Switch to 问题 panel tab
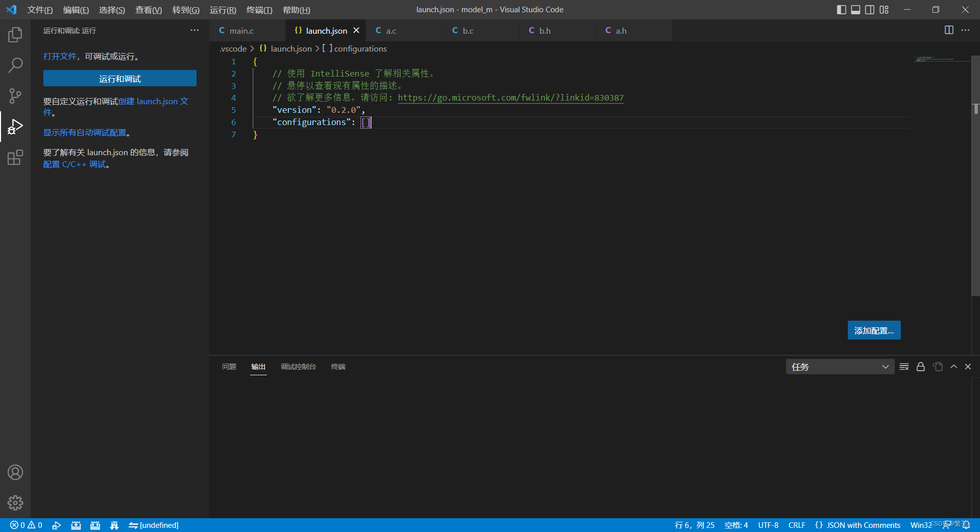Image resolution: width=980 pixels, height=532 pixels. [229, 367]
